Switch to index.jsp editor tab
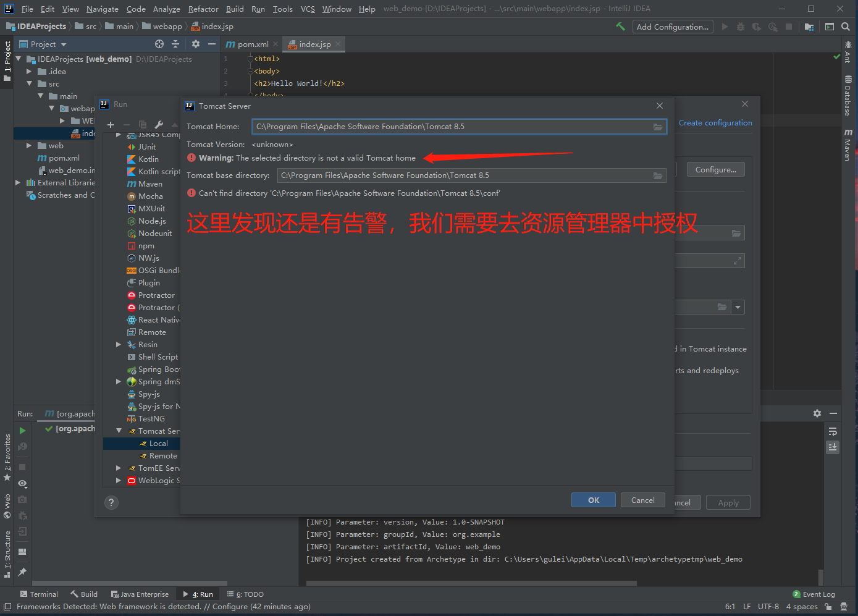858x616 pixels. (315, 44)
